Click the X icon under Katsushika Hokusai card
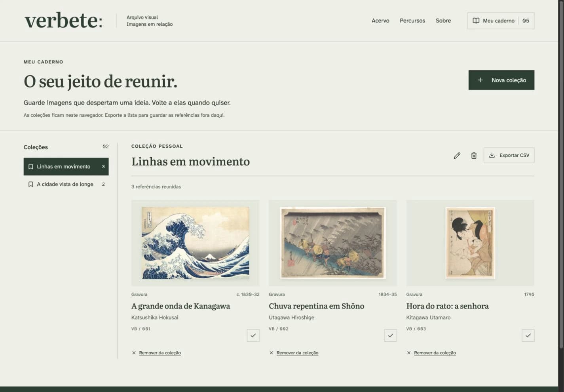The height and width of the screenshot is (392, 564). point(134,353)
